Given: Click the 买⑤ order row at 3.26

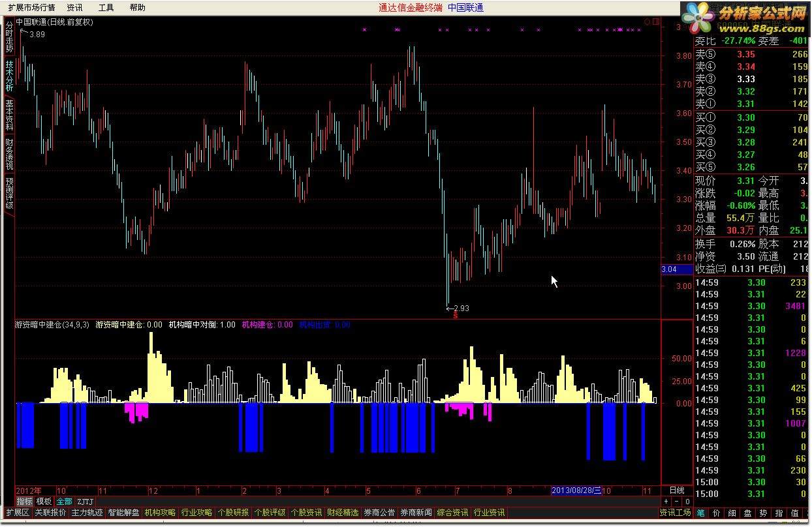Looking at the screenshot, I should (x=751, y=167).
